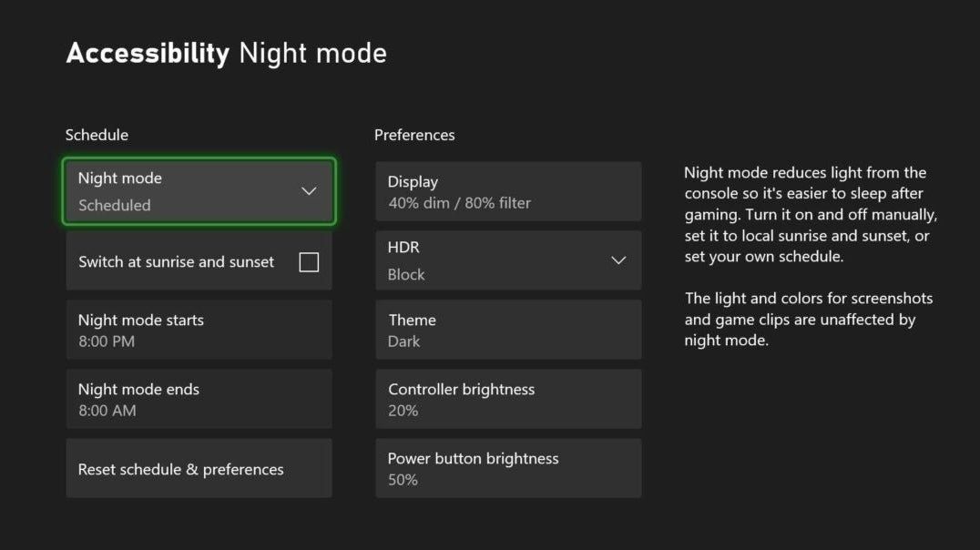Open the Display dim and filter settings
The height and width of the screenshot is (550, 980).
click(x=508, y=191)
